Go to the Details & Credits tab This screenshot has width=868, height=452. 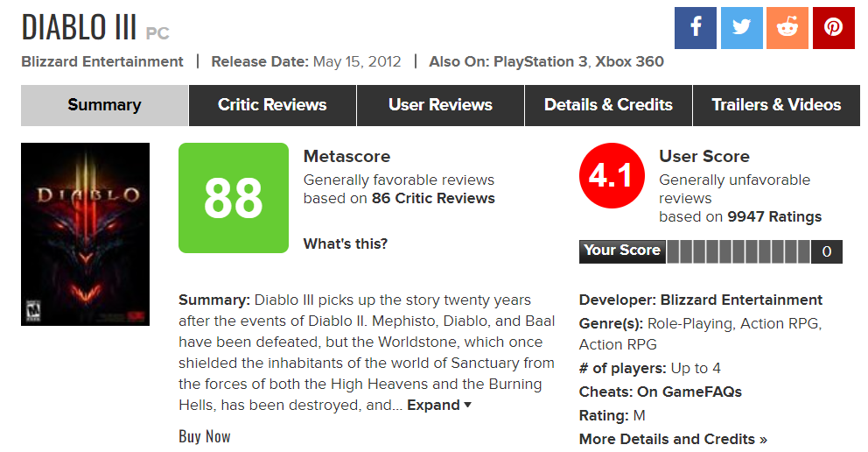point(608,105)
